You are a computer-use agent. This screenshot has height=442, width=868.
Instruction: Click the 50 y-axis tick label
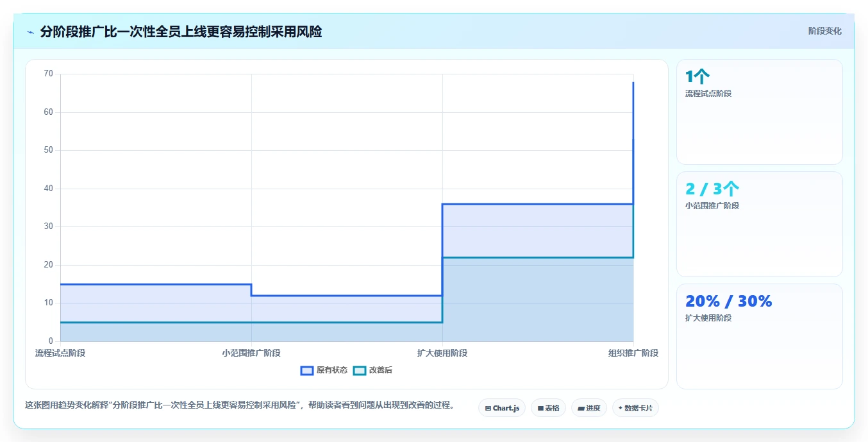click(x=49, y=150)
